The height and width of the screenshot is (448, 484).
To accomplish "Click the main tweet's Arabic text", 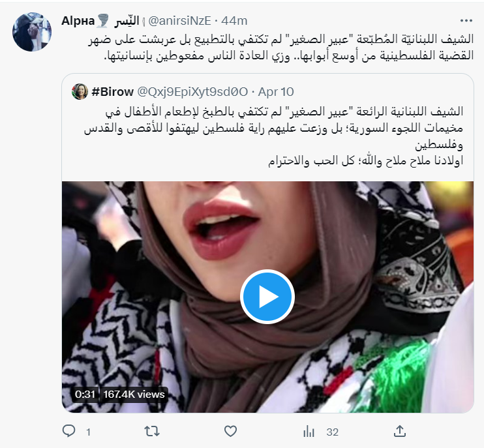I will tap(281, 47).
